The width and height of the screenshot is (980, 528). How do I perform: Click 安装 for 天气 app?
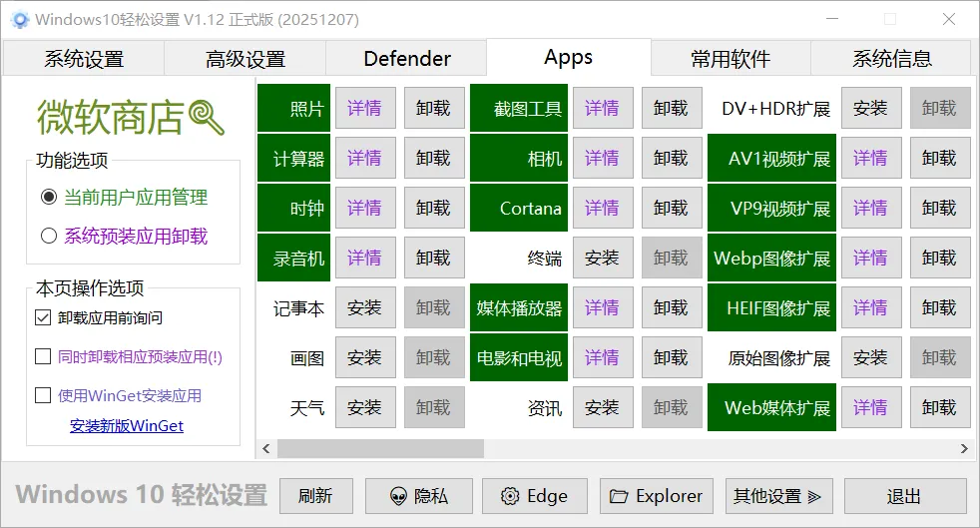click(x=365, y=408)
